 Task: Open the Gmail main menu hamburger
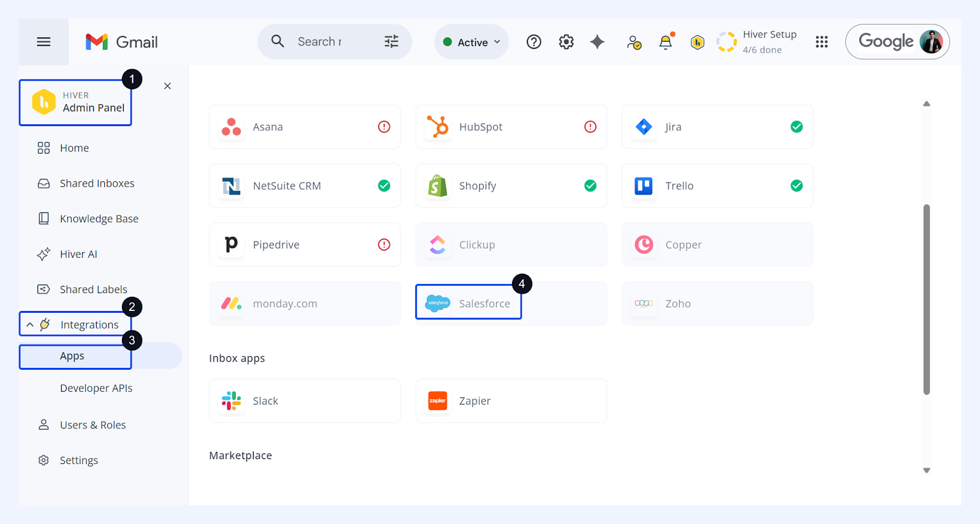coord(43,42)
